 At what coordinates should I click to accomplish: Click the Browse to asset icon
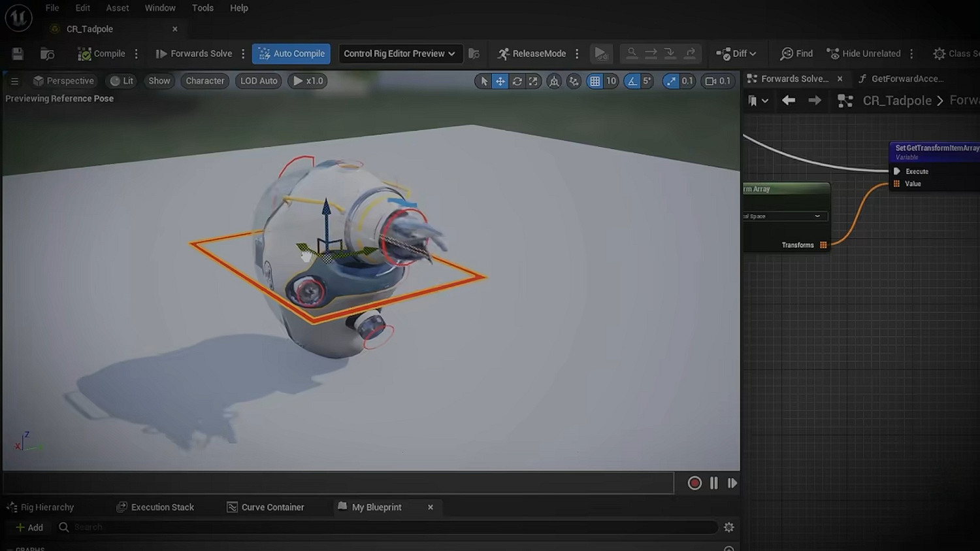pyautogui.click(x=47, y=54)
